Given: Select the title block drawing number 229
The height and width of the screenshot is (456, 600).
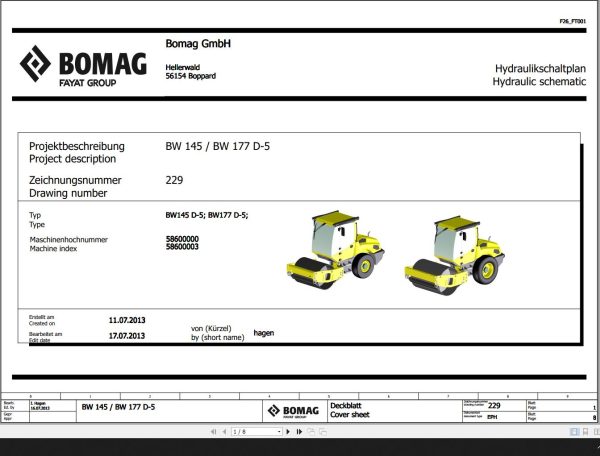Looking at the screenshot, I should click(x=494, y=406).
